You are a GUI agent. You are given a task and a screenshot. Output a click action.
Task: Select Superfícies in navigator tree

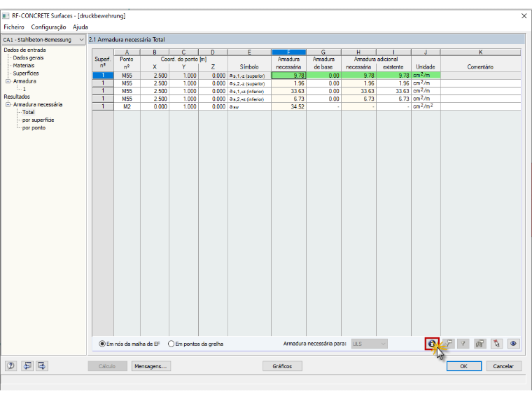26,73
